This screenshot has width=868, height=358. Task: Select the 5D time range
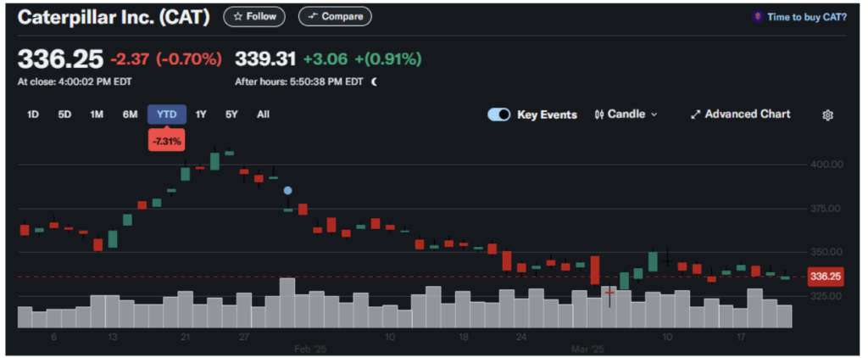click(64, 115)
